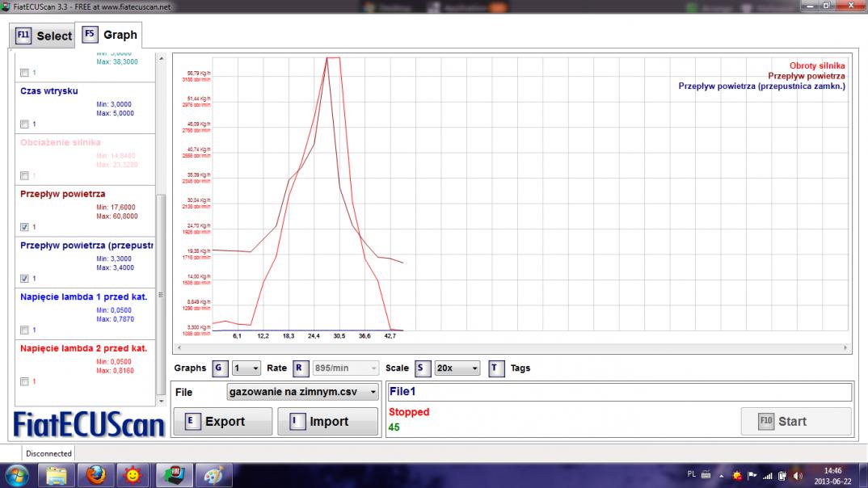Click the graph's horizontal scrollbar

coord(511,348)
